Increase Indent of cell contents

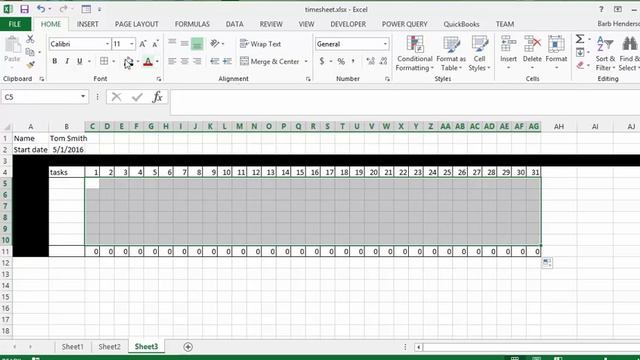(227, 61)
